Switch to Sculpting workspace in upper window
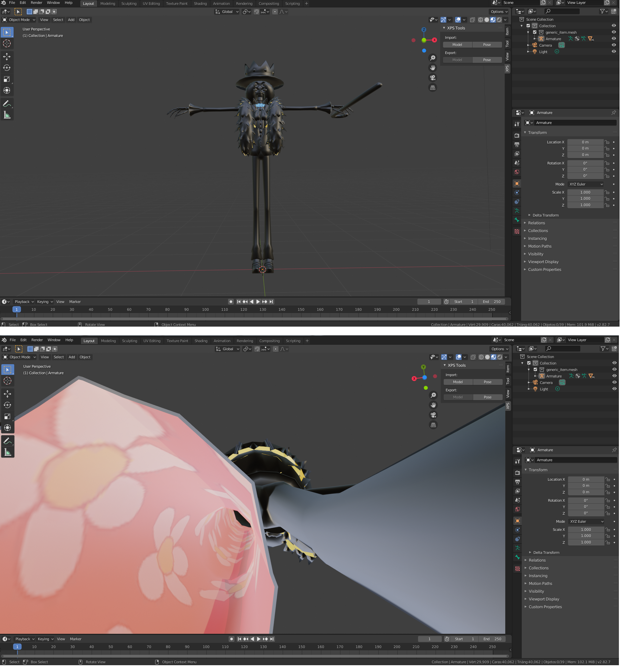This screenshot has width=627, height=672. point(129,4)
